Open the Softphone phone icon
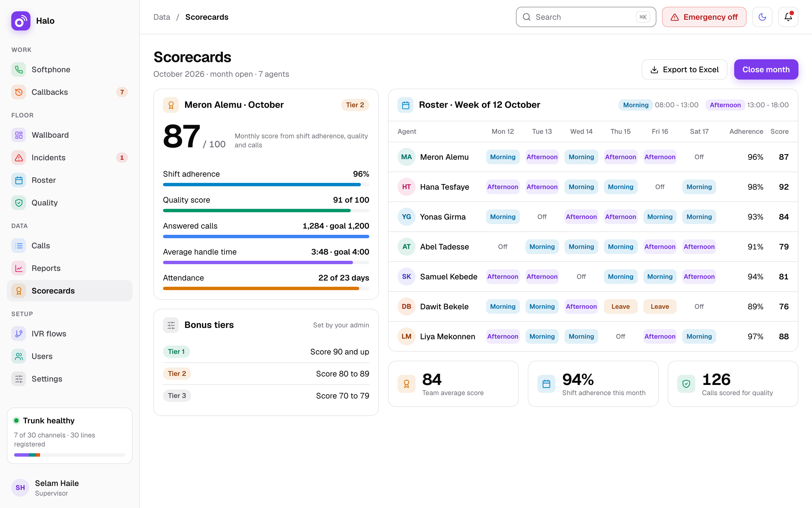This screenshot has width=812, height=508. 19,69
